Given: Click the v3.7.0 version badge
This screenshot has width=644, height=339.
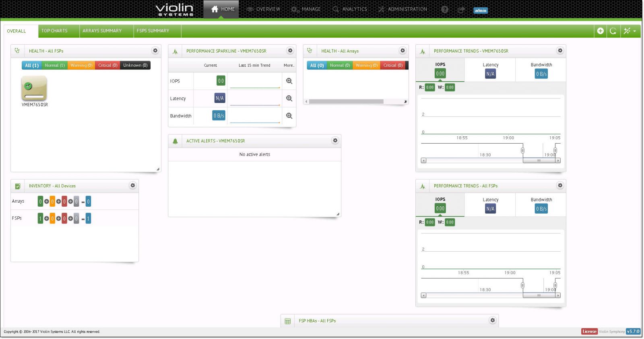Looking at the screenshot, I should (x=633, y=331).
